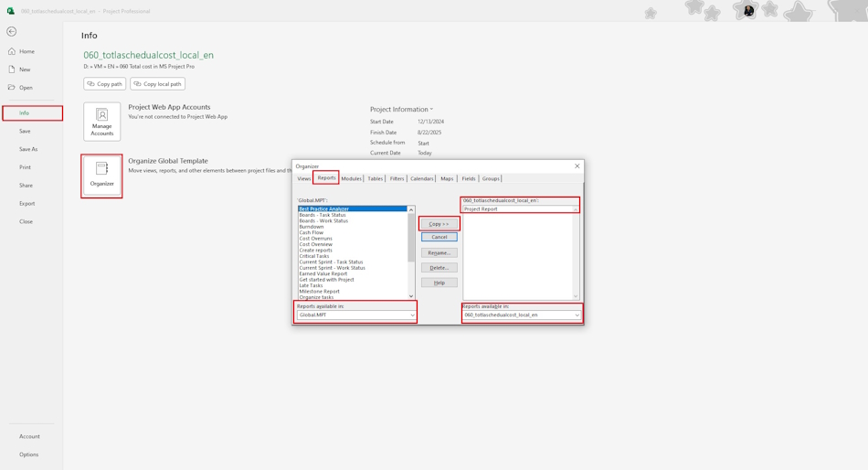The height and width of the screenshot is (470, 868).
Task: Click the Global.MPT list scrollbar thumb
Action: [411, 237]
